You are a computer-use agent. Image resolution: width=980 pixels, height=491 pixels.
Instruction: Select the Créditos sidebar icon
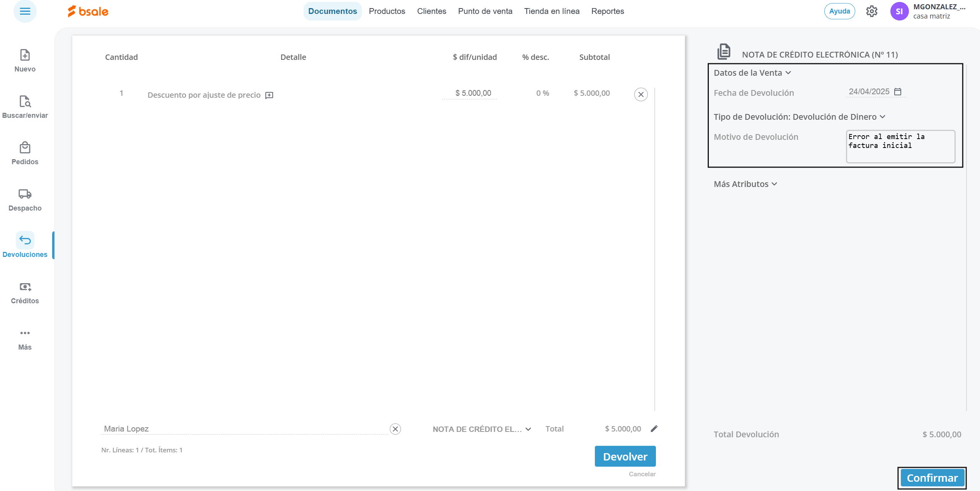pyautogui.click(x=25, y=287)
